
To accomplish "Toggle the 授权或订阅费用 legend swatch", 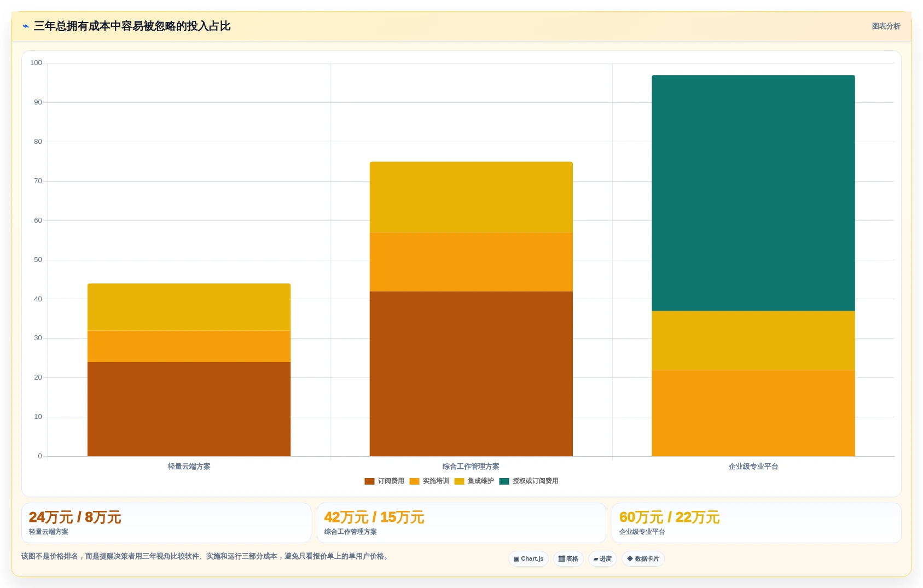I will (504, 481).
